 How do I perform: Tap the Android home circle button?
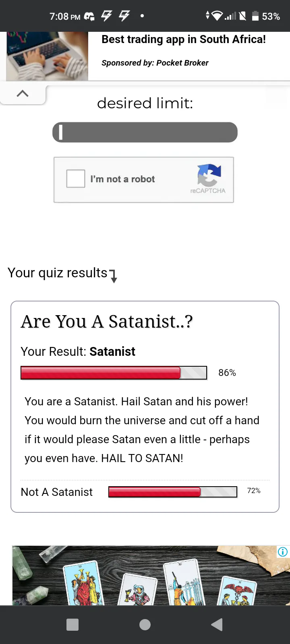tap(145, 625)
